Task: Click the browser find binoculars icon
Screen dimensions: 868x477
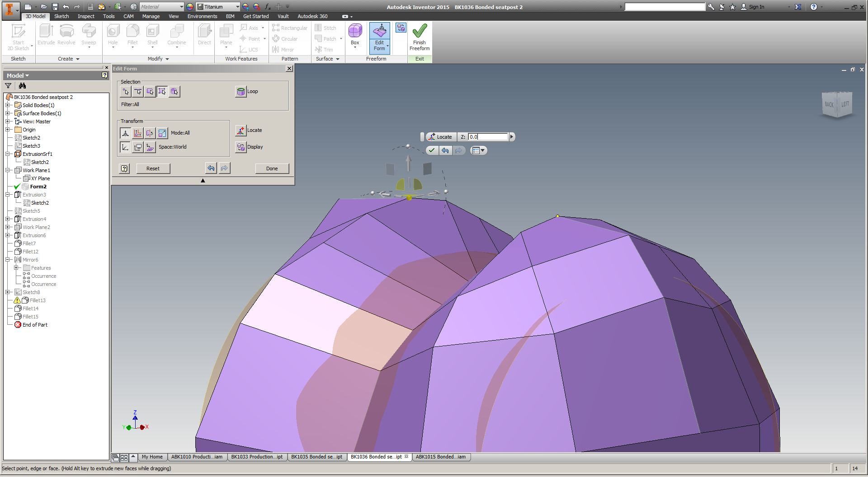Action: pos(22,85)
